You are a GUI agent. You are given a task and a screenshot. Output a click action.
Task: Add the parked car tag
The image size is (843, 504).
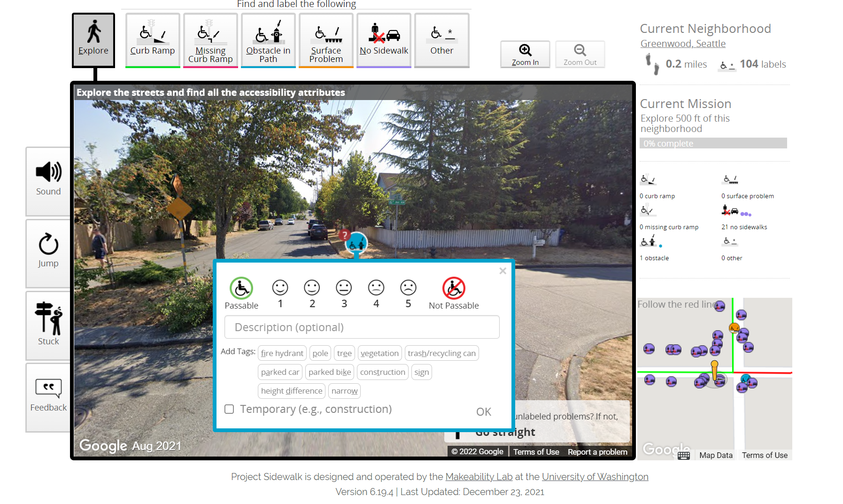(x=280, y=372)
